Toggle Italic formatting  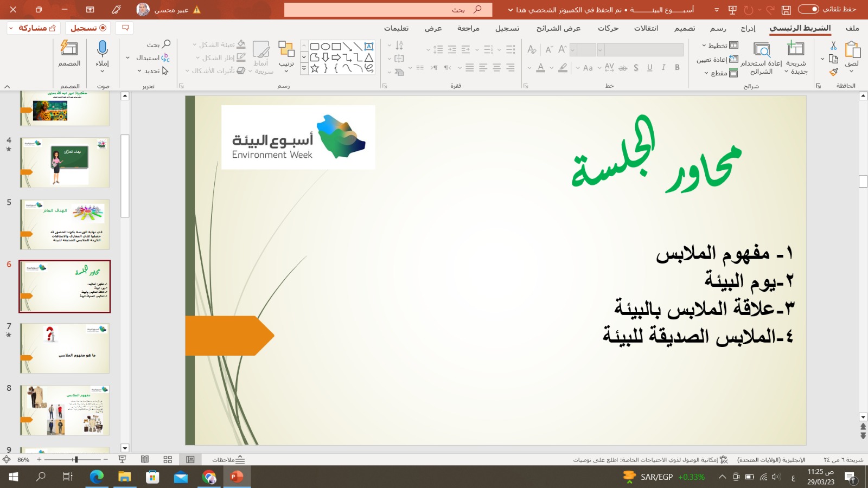click(x=663, y=68)
